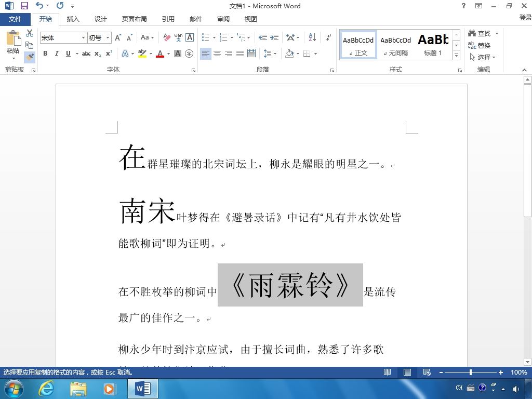The image size is (532, 399).
Task: Sort the selected text A to Z
Action: 312,37
